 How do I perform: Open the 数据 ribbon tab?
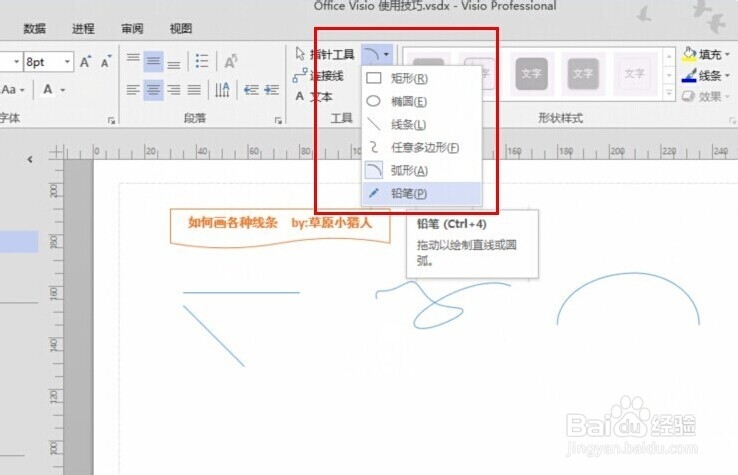point(34,29)
